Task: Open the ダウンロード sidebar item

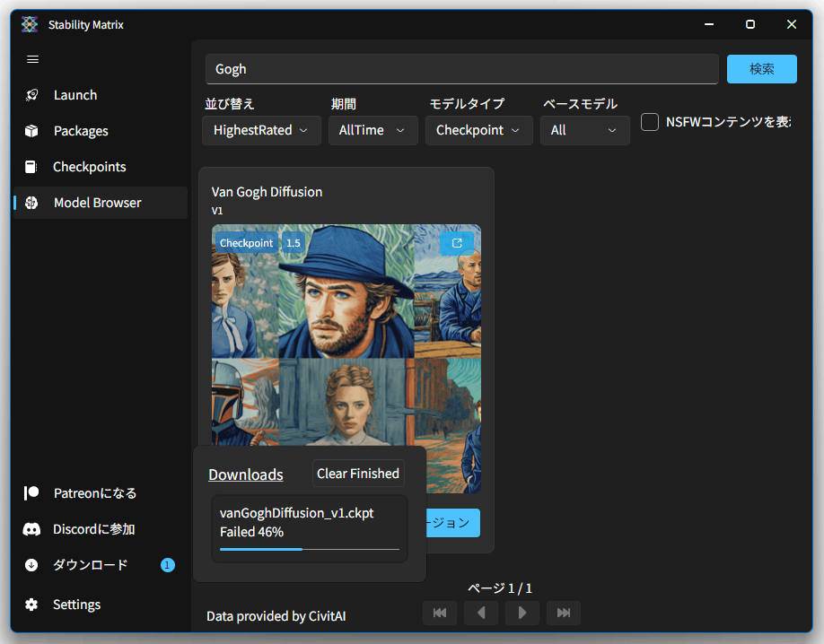Action: coord(101,565)
